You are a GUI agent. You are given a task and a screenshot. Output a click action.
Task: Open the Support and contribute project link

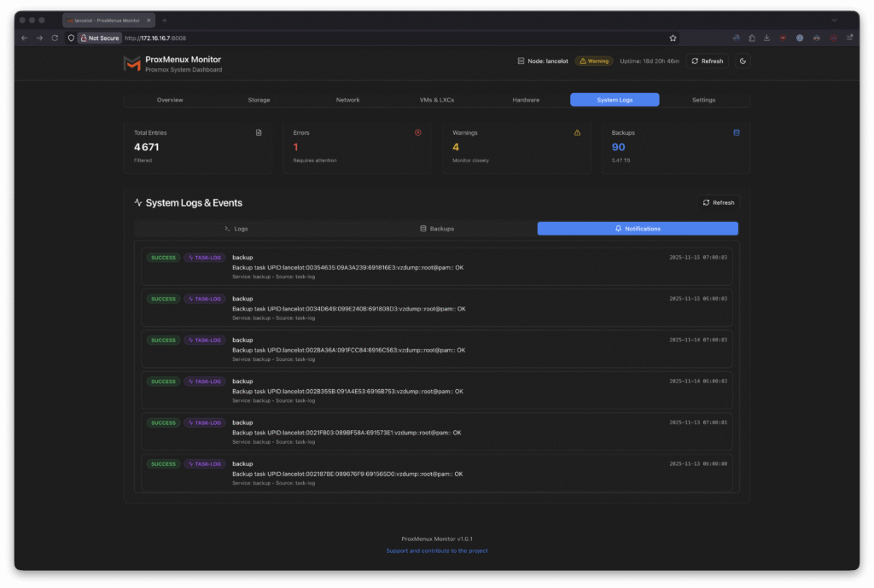(x=437, y=550)
